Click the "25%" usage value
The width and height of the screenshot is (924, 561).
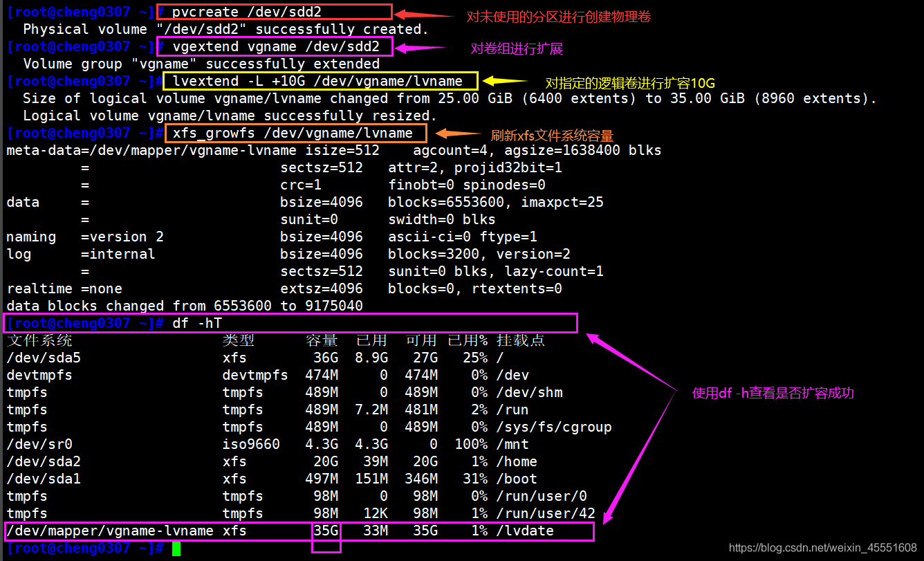475,358
